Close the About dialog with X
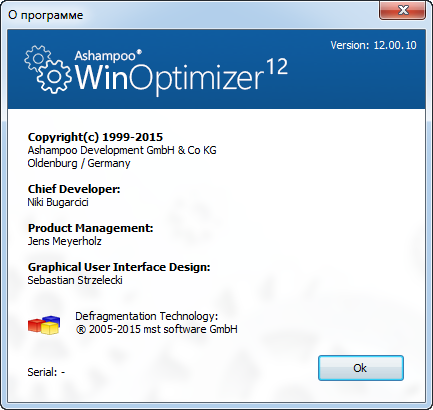Viewport: 433px width, 410px height. pos(402,10)
